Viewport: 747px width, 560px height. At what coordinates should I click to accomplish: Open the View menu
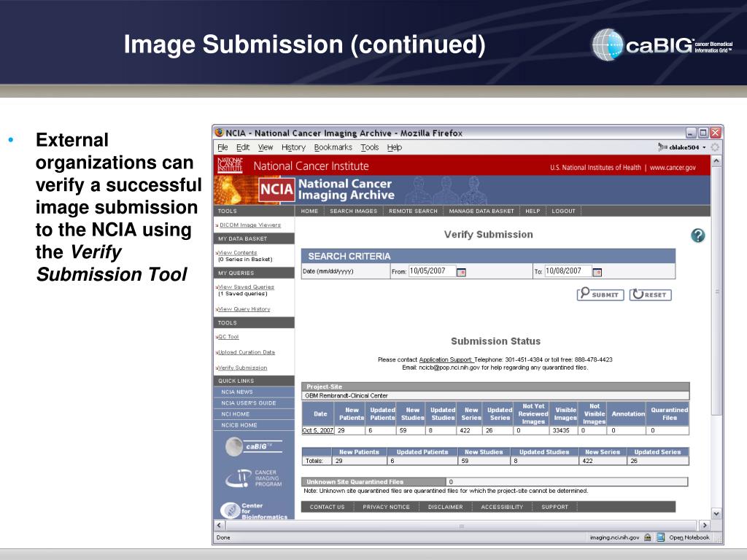[266, 147]
